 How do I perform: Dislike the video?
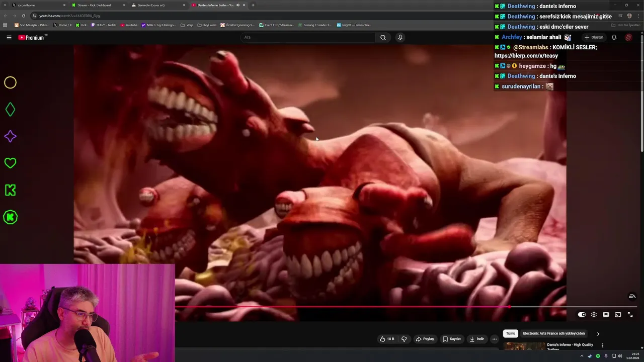click(x=404, y=339)
